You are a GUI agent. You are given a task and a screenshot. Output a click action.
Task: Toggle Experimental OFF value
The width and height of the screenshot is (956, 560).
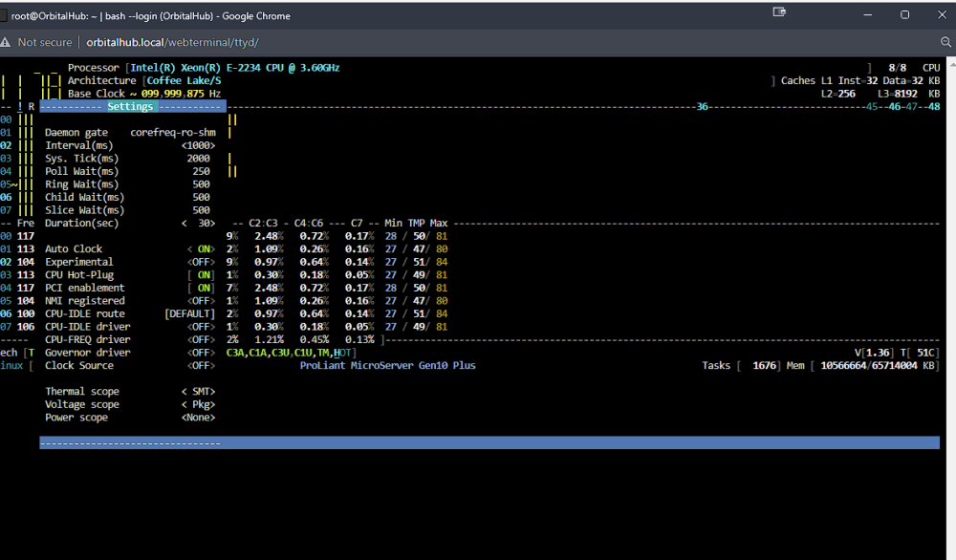point(201,262)
